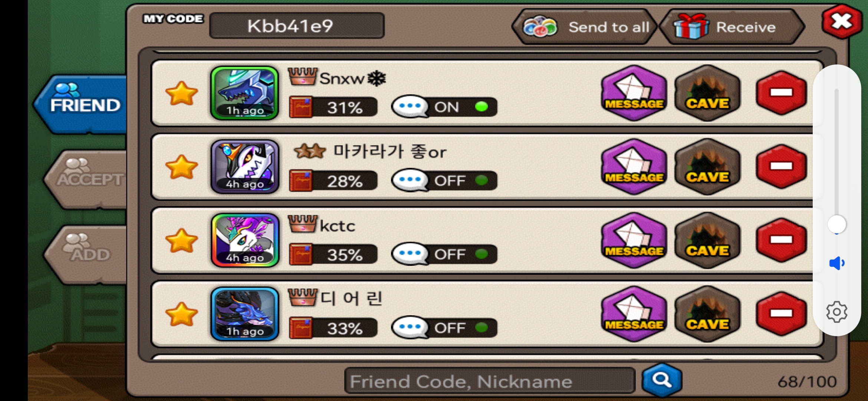Click the Receive gift button
The width and height of the screenshot is (868, 401).
732,27
